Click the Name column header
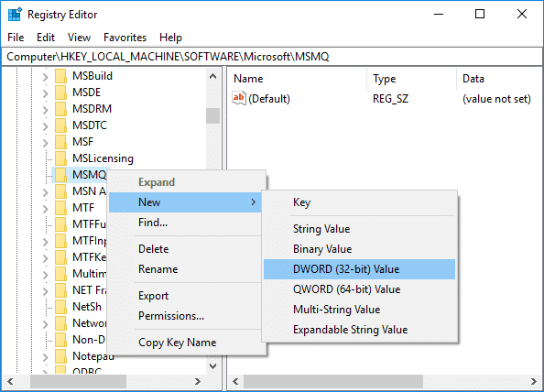 pyautogui.click(x=298, y=79)
